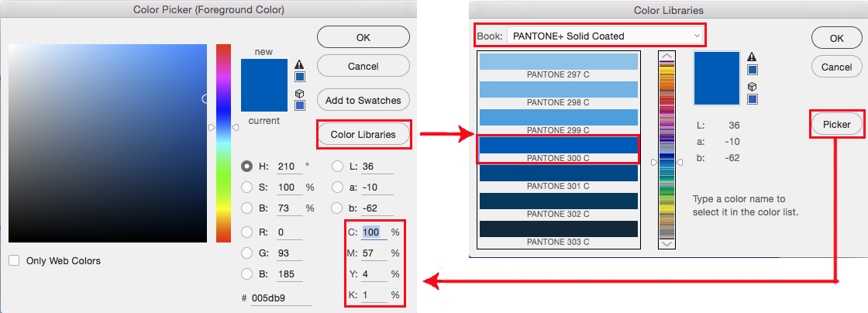Click the blue value field 185
The image size is (868, 313).
(x=289, y=274)
